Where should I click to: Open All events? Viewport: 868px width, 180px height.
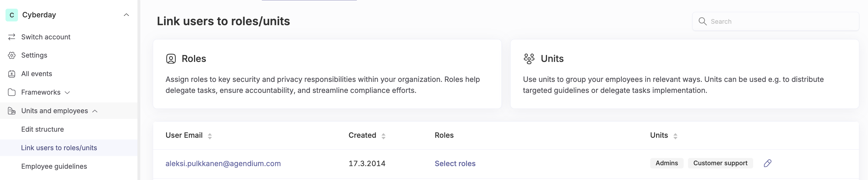[37, 74]
